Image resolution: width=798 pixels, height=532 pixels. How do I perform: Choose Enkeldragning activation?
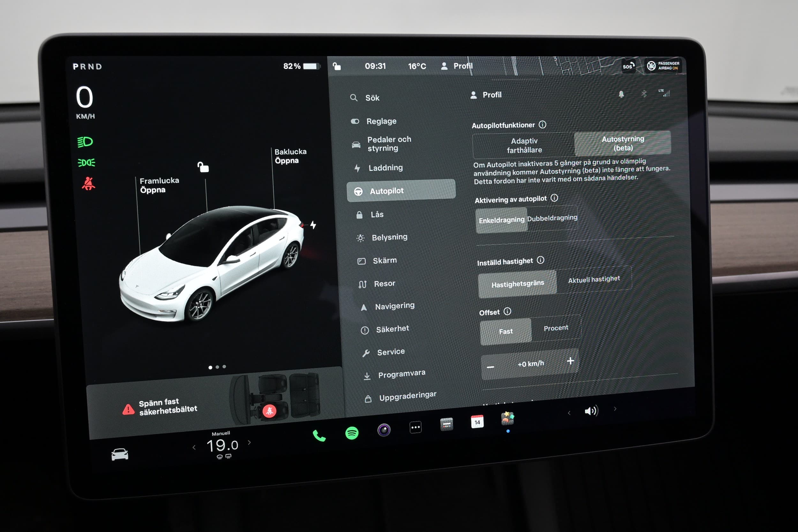[x=501, y=220]
